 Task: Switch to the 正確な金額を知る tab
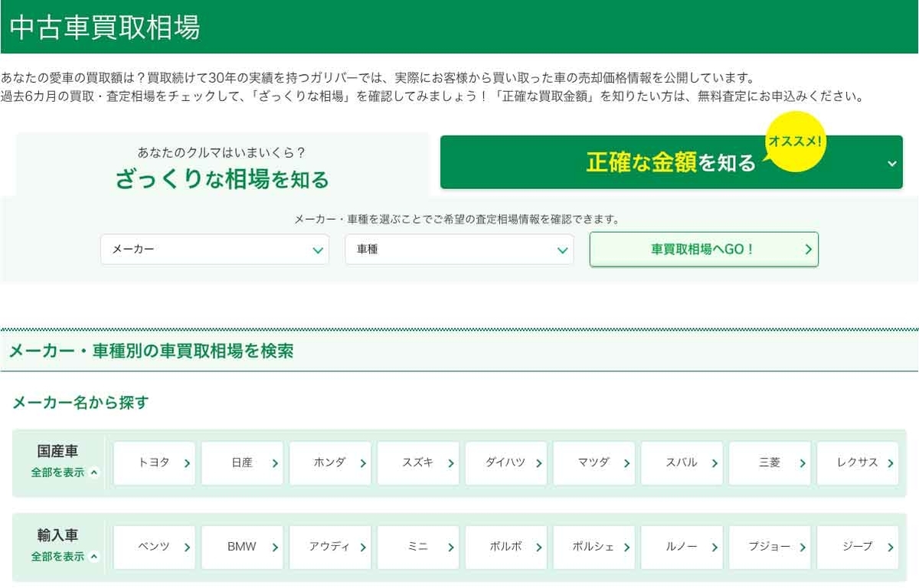672,162
